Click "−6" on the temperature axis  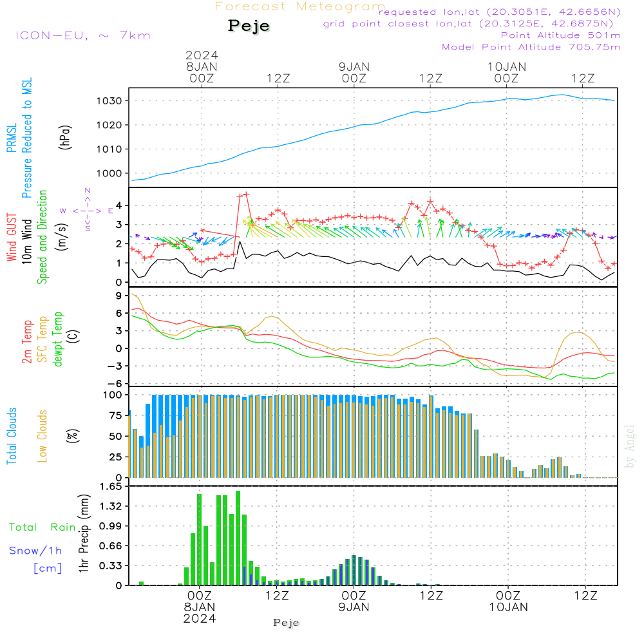tap(116, 384)
